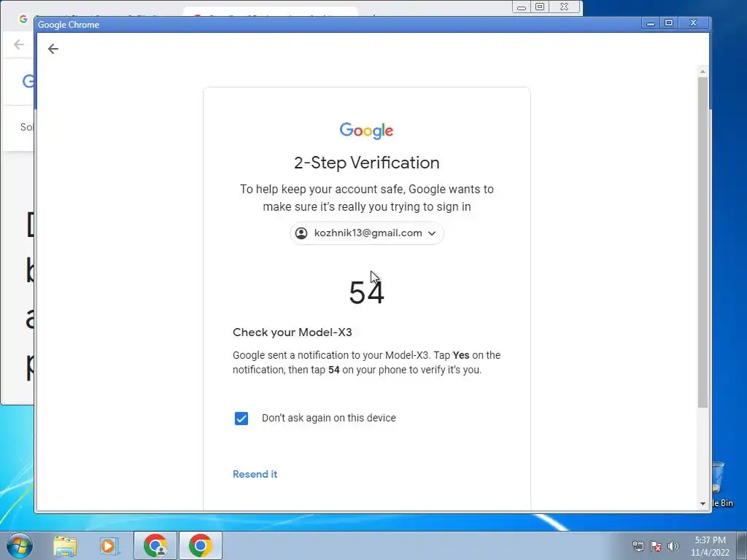Click the Google Chrome title bar text
747x560 pixels.
(69, 25)
